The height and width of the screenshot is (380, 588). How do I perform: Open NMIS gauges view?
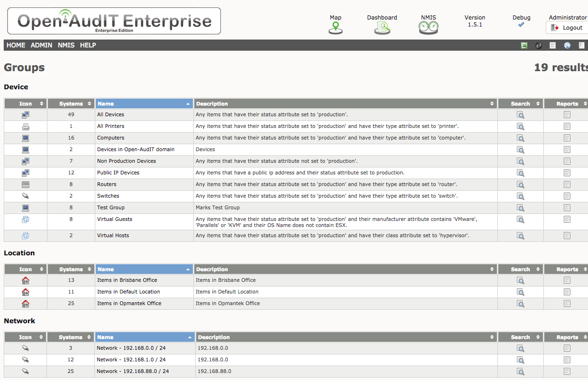[428, 27]
